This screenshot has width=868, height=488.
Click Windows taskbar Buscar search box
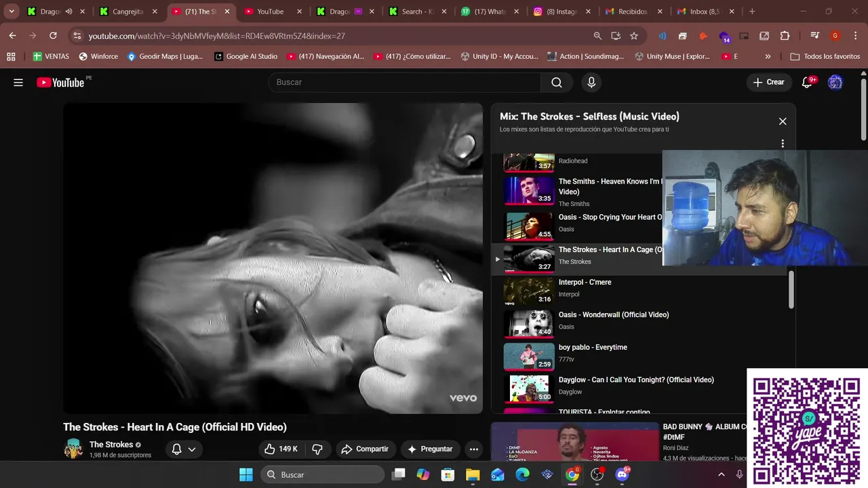tap(322, 474)
